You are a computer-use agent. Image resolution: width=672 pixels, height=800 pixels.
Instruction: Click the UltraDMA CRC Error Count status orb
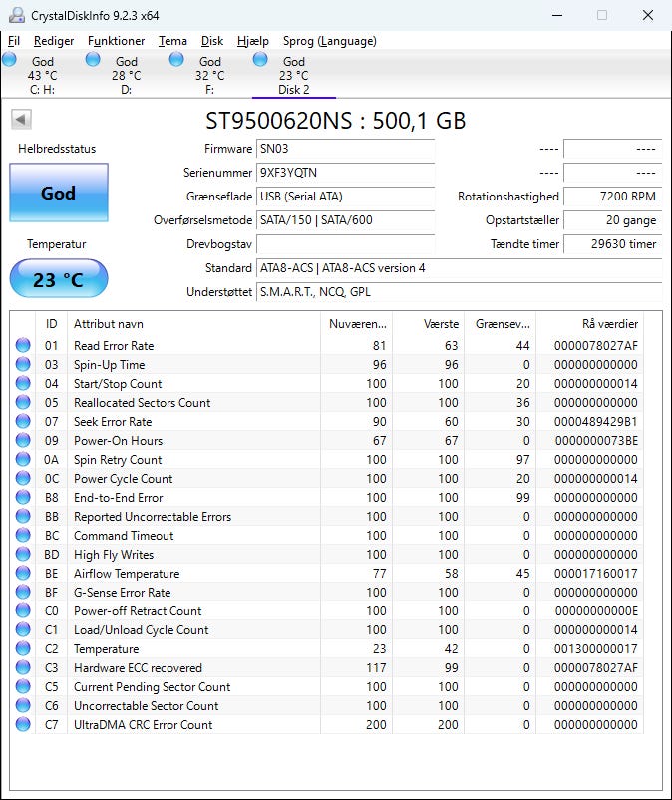23,725
